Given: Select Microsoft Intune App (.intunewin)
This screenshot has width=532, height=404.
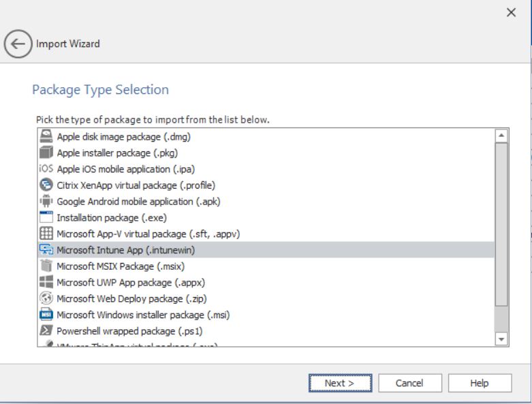Looking at the screenshot, I should [266, 250].
